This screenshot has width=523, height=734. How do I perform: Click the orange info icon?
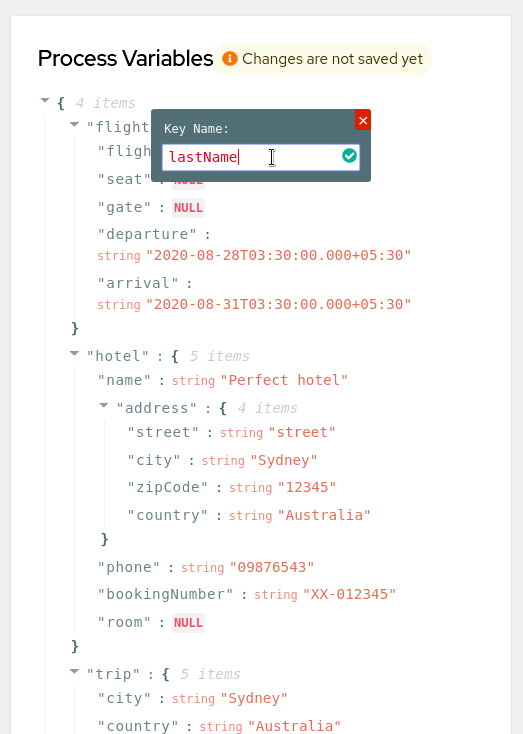(x=229, y=59)
